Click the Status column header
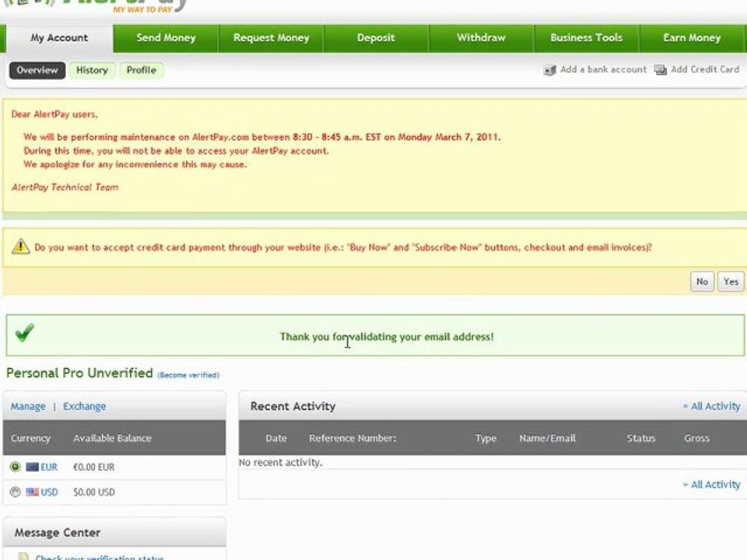The image size is (747, 560). (640, 438)
